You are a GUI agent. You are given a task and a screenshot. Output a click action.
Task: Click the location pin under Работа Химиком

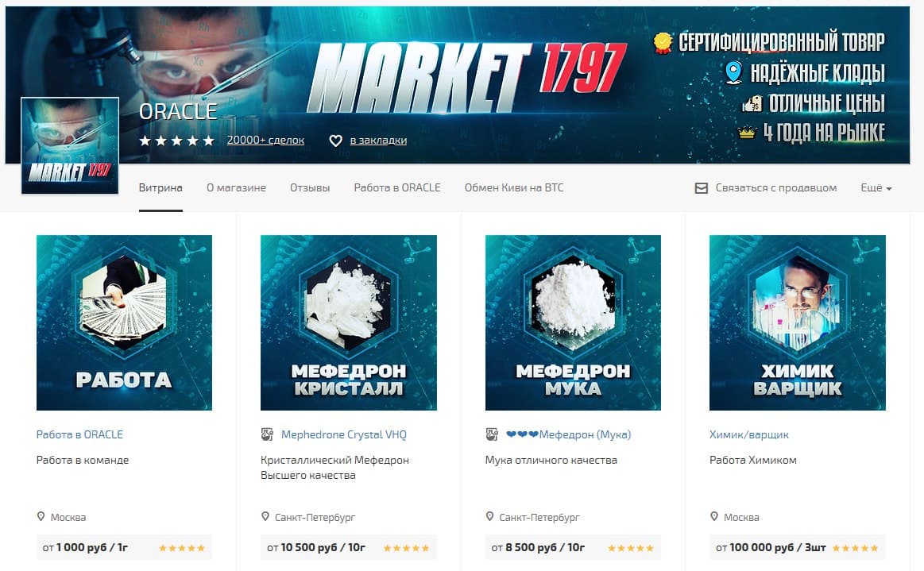[714, 517]
